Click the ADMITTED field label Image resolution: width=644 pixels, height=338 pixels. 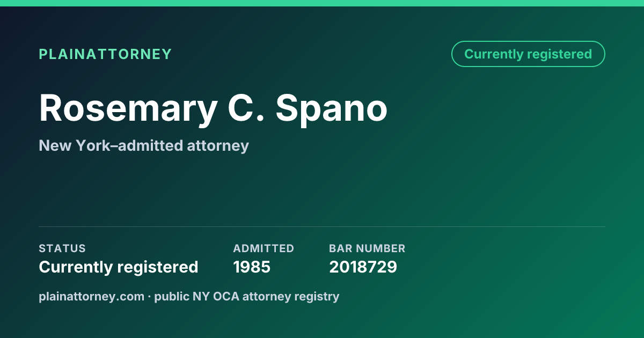coord(264,248)
